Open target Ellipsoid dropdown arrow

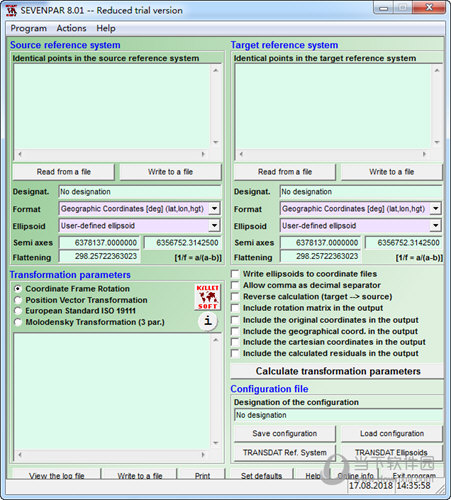point(436,226)
